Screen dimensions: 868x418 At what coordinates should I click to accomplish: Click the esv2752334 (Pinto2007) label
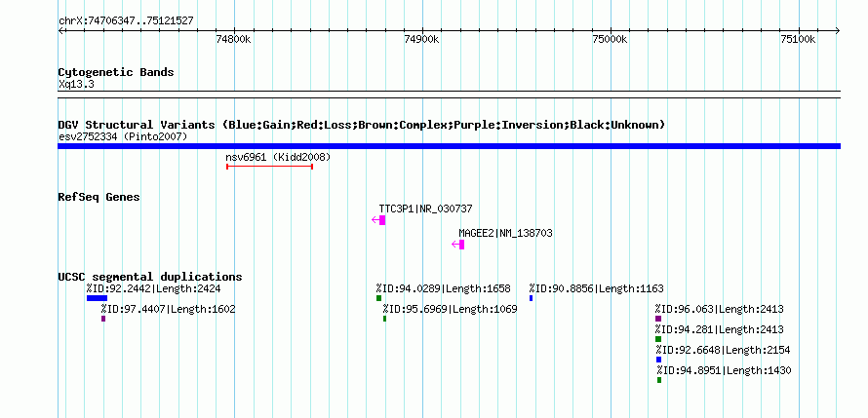click(123, 136)
